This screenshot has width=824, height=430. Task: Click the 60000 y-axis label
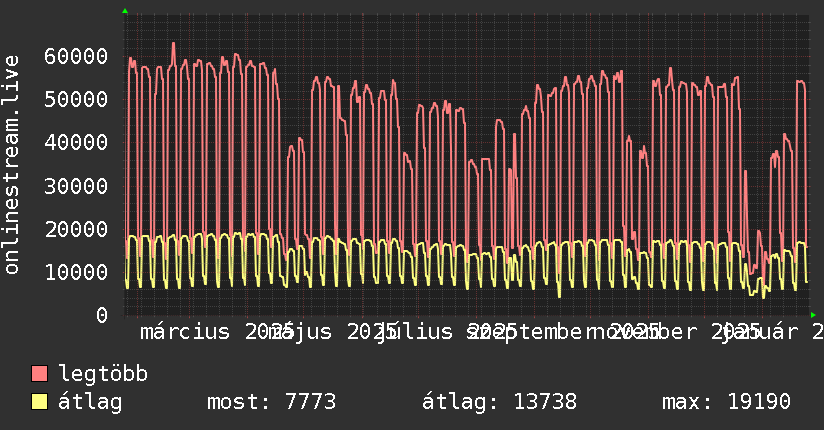[76, 56]
